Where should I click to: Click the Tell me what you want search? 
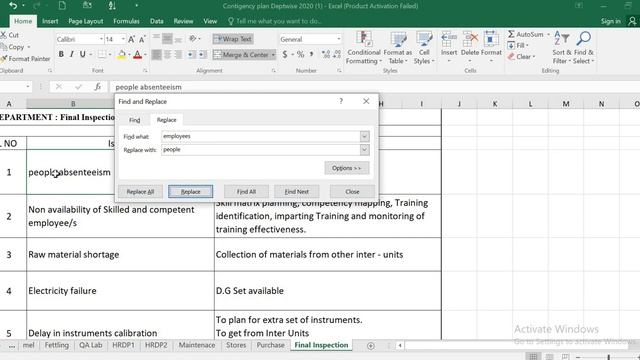pos(274,21)
